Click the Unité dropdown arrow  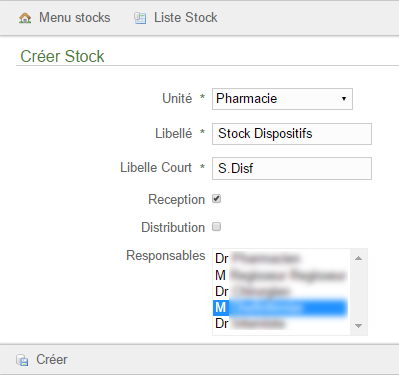tap(344, 99)
